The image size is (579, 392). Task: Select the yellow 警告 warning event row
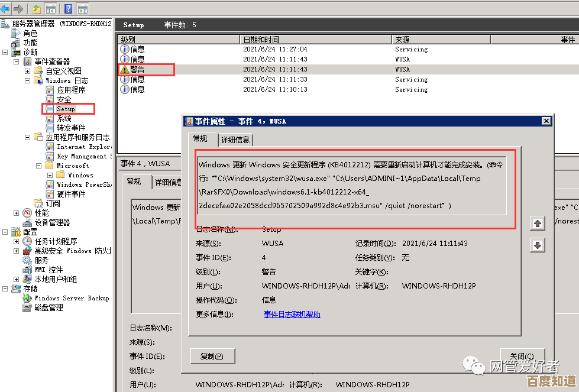pyautogui.click(x=137, y=69)
